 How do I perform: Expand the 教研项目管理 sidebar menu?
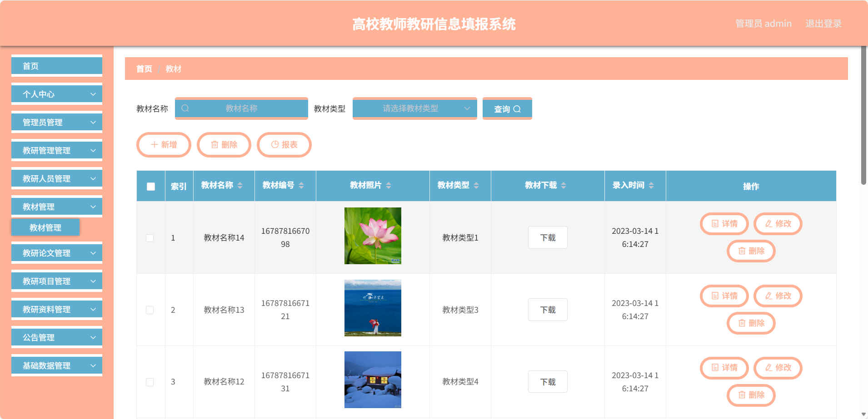click(x=57, y=281)
